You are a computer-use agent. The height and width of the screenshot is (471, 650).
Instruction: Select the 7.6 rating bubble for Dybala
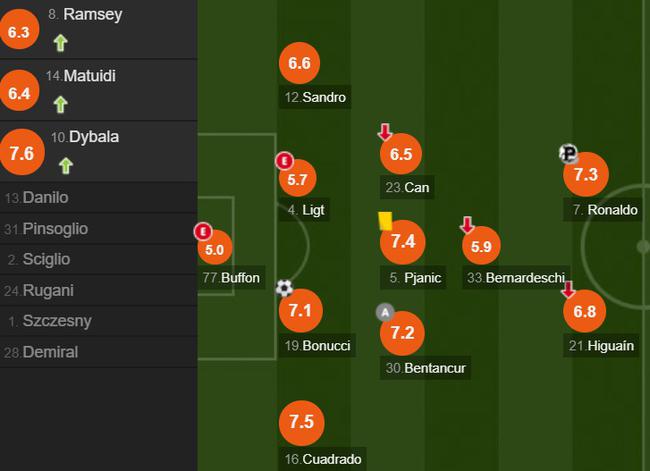point(22,152)
